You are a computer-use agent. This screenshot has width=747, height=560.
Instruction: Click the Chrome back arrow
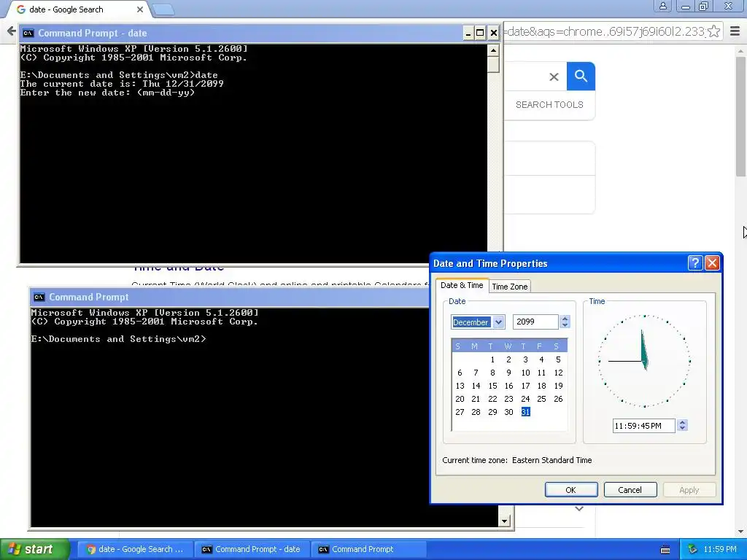(12, 31)
